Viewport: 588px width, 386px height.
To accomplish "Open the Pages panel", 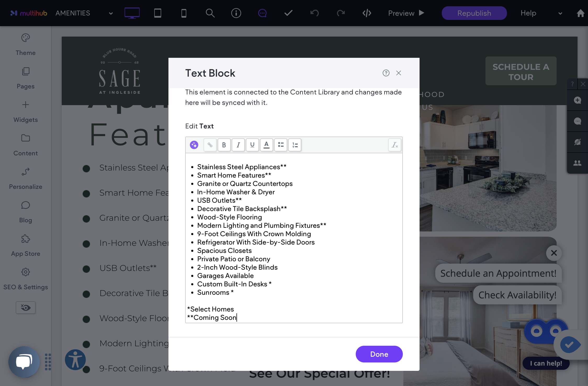I will (26, 78).
